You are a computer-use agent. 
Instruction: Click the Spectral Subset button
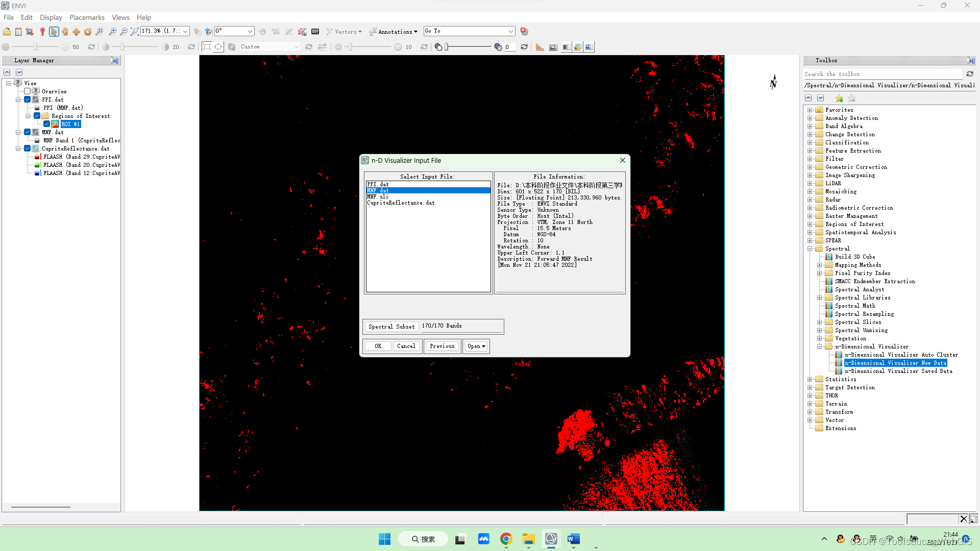[x=391, y=327]
